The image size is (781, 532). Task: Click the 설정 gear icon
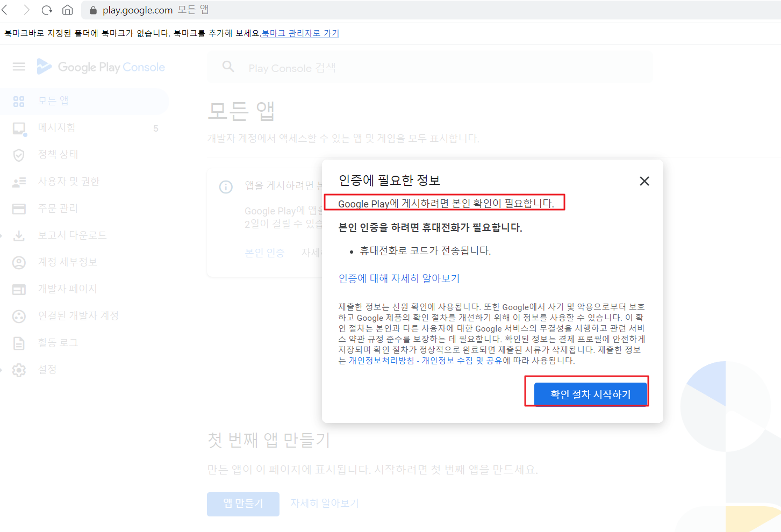(19, 370)
